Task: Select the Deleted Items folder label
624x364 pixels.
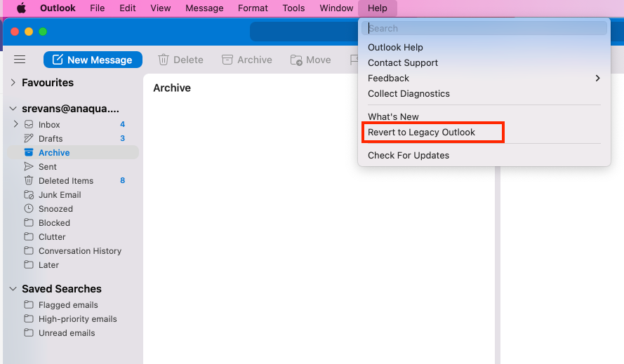Action: pyautogui.click(x=66, y=181)
